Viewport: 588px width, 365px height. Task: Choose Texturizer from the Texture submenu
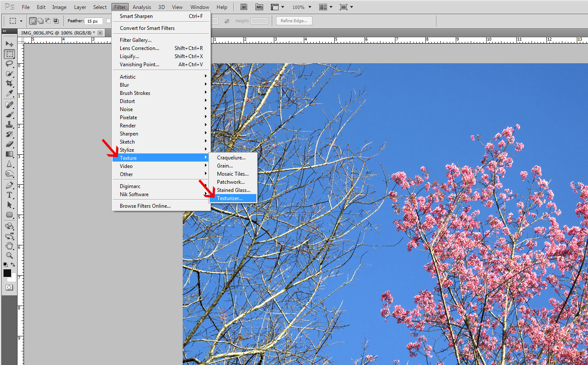point(230,198)
